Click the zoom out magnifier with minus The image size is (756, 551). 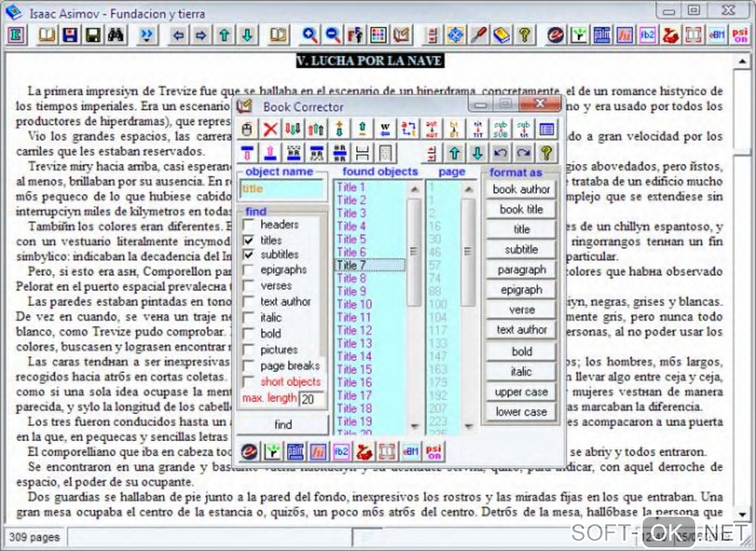tap(332, 35)
